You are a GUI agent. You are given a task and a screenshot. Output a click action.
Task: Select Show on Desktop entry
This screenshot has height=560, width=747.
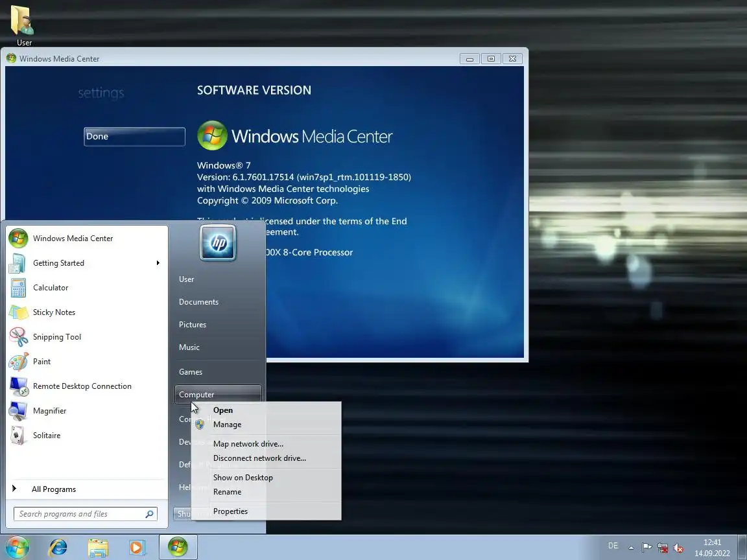click(x=267, y=478)
